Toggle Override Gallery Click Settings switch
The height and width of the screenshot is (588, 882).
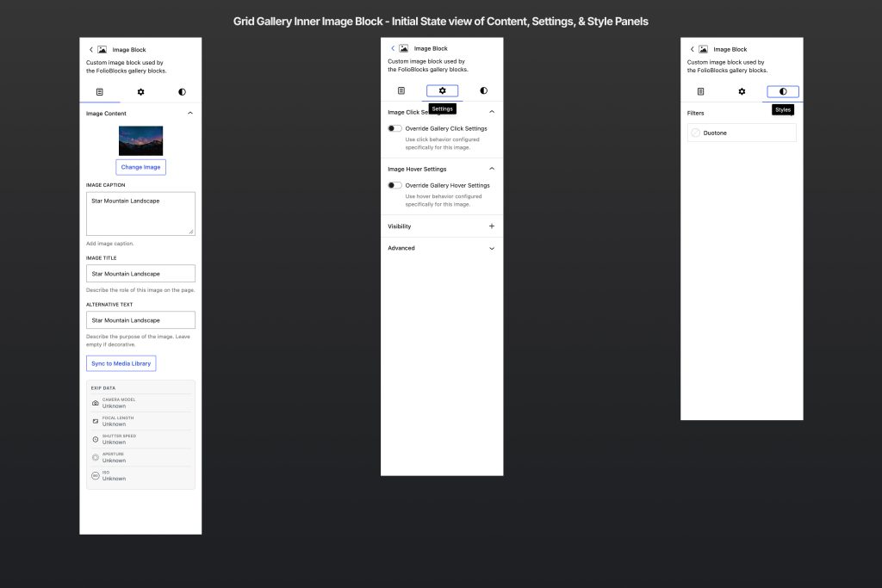pos(394,128)
